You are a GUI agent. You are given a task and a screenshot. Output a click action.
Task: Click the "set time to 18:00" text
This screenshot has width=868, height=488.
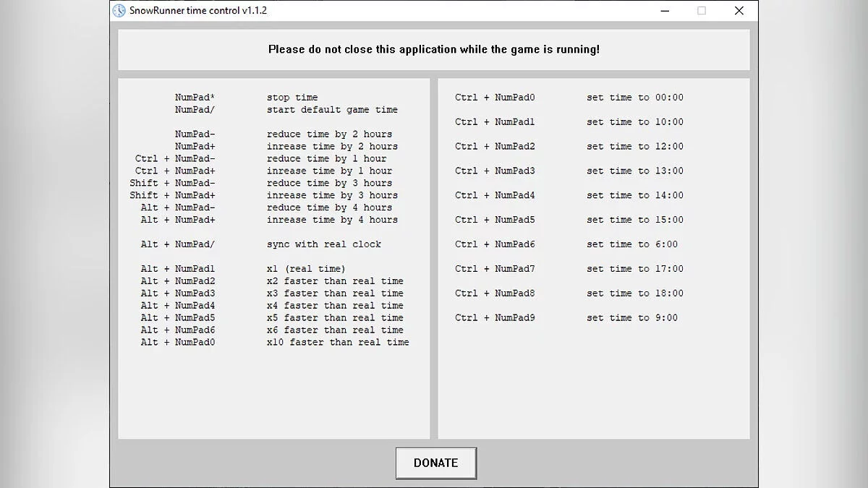tap(635, 294)
